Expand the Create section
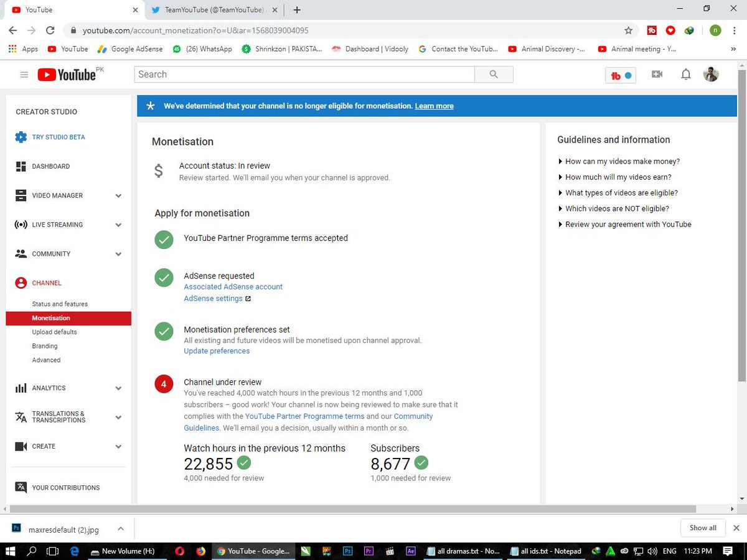This screenshot has width=747, height=560. pyautogui.click(x=118, y=447)
